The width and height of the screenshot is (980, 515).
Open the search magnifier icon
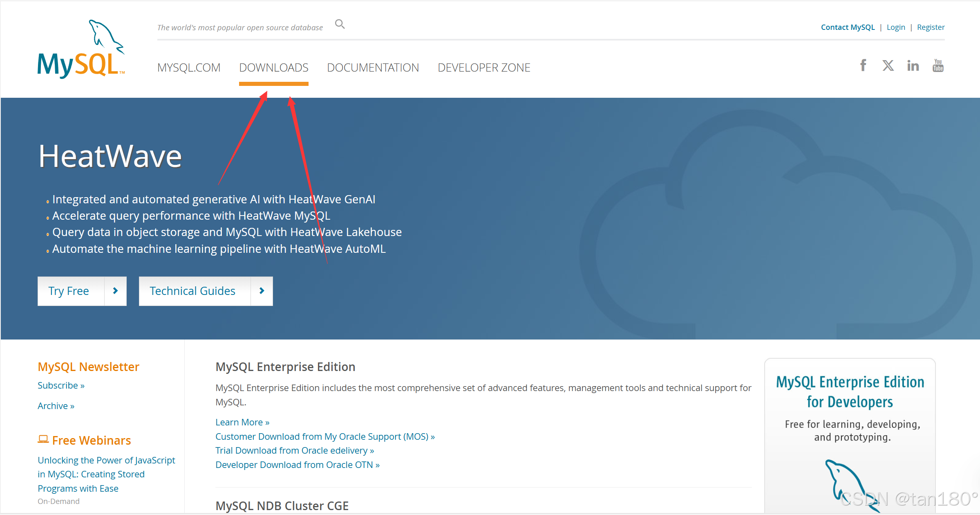[x=340, y=25]
